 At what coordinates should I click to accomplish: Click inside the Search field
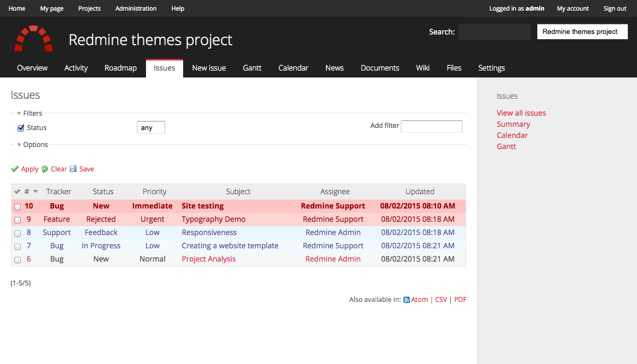[495, 32]
